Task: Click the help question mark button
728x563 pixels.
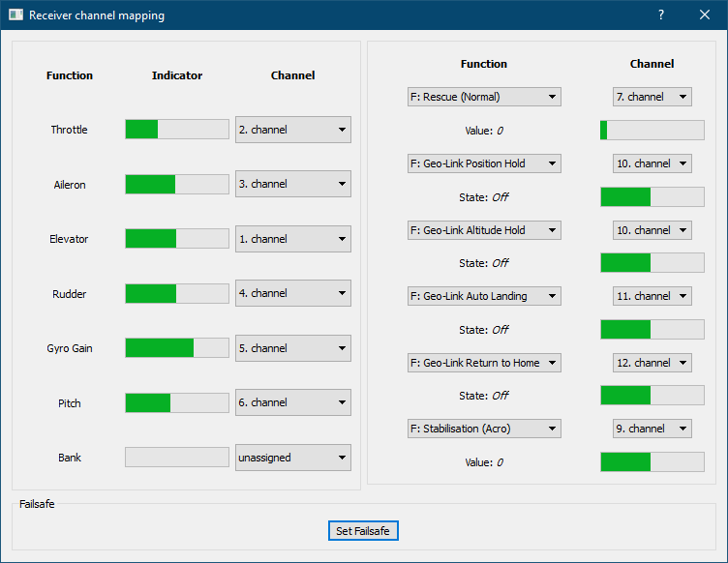Action: (661, 15)
